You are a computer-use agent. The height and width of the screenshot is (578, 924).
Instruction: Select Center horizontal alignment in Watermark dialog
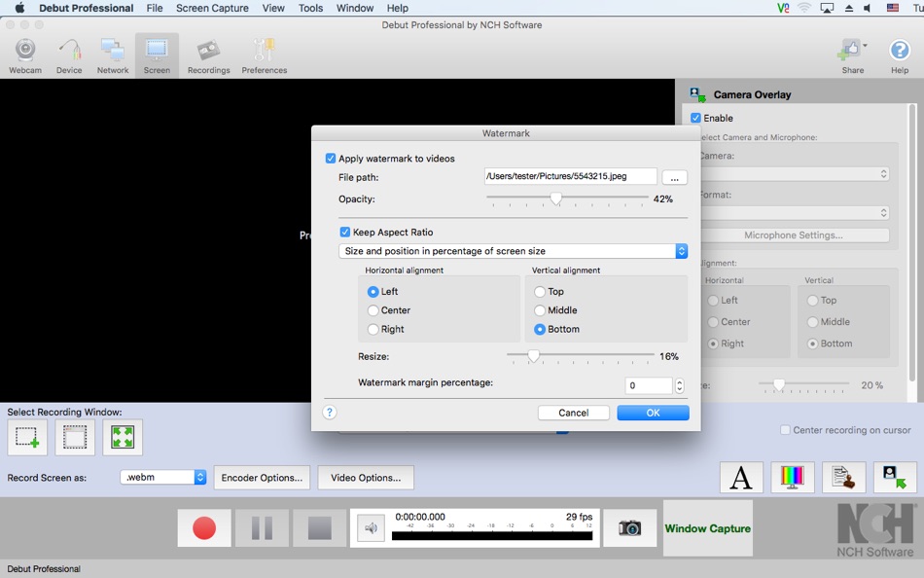373,310
